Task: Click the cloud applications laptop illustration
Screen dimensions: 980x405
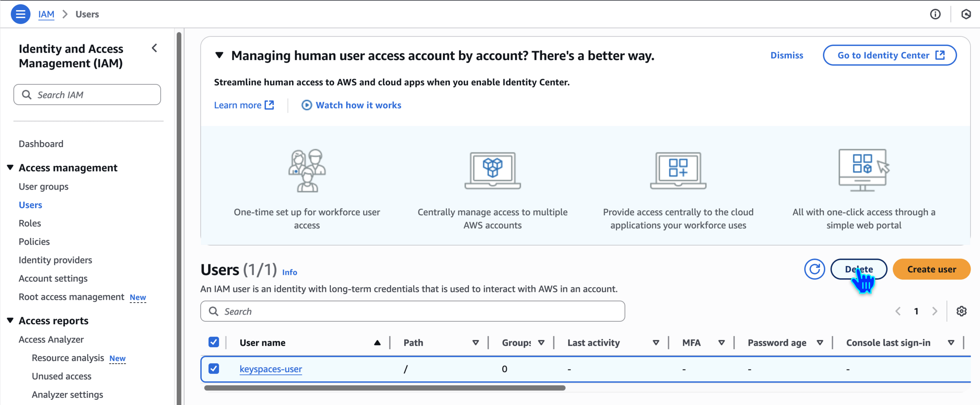Action: [678, 170]
